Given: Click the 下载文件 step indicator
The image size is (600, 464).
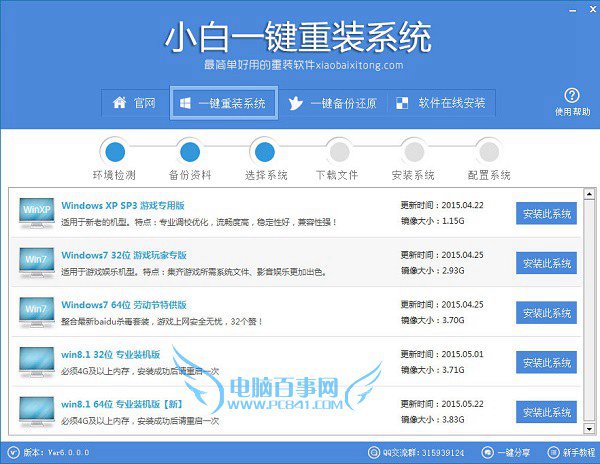Looking at the screenshot, I should tap(338, 152).
